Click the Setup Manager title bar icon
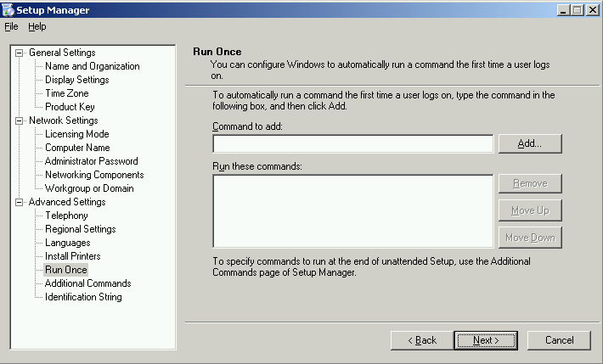Image resolution: width=603 pixels, height=364 pixels. 8,9
